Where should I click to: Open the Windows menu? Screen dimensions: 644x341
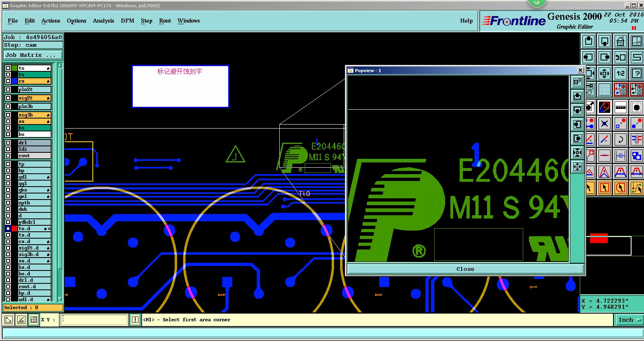189,21
